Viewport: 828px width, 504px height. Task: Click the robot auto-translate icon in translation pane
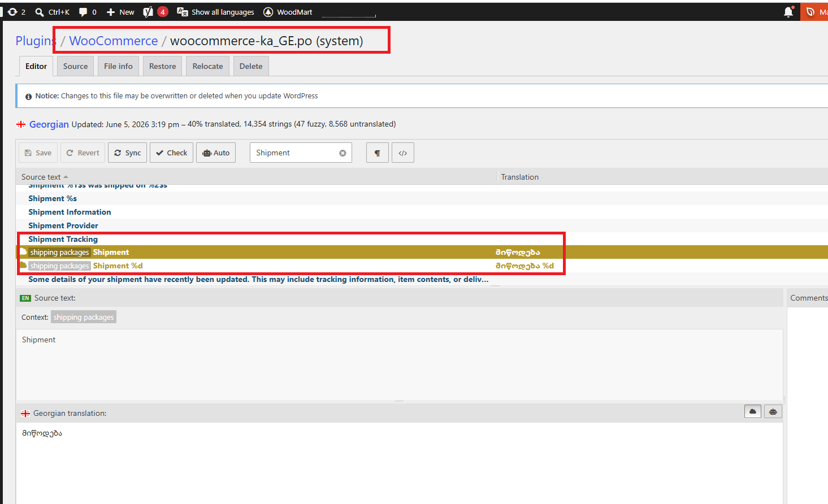pyautogui.click(x=773, y=412)
